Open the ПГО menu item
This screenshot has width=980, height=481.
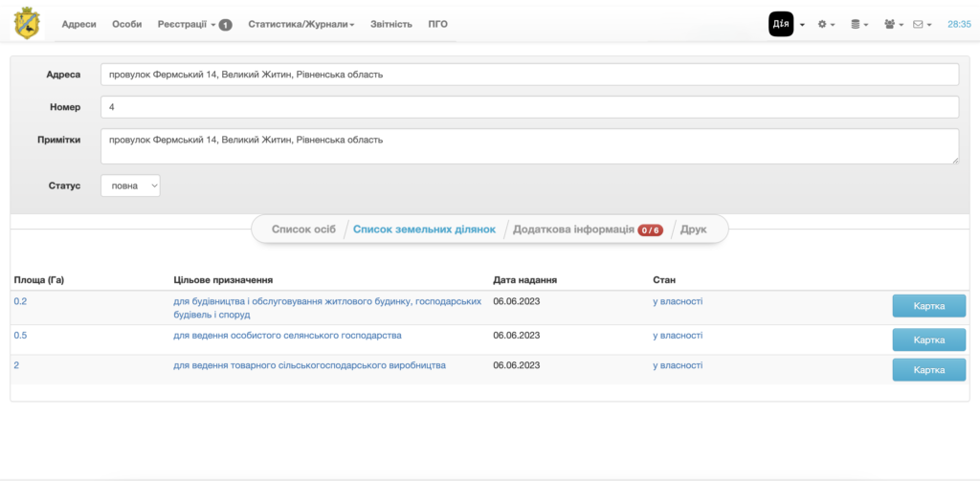(437, 24)
